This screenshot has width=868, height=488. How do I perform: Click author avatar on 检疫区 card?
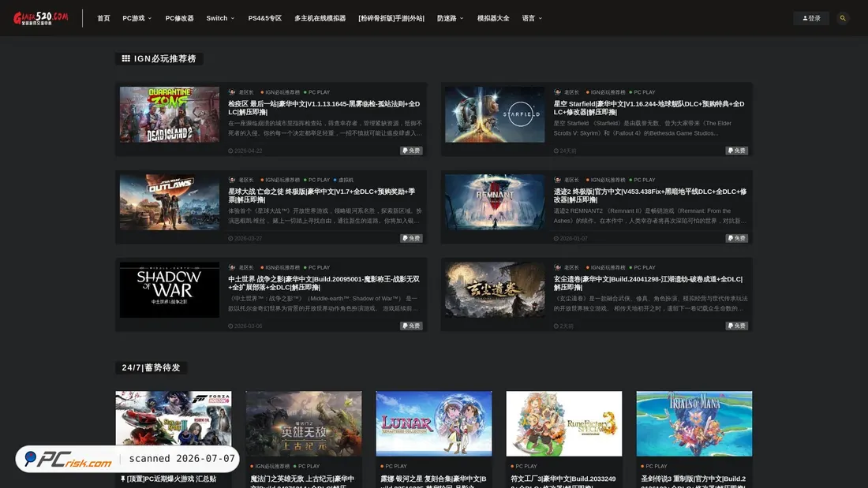(x=232, y=92)
